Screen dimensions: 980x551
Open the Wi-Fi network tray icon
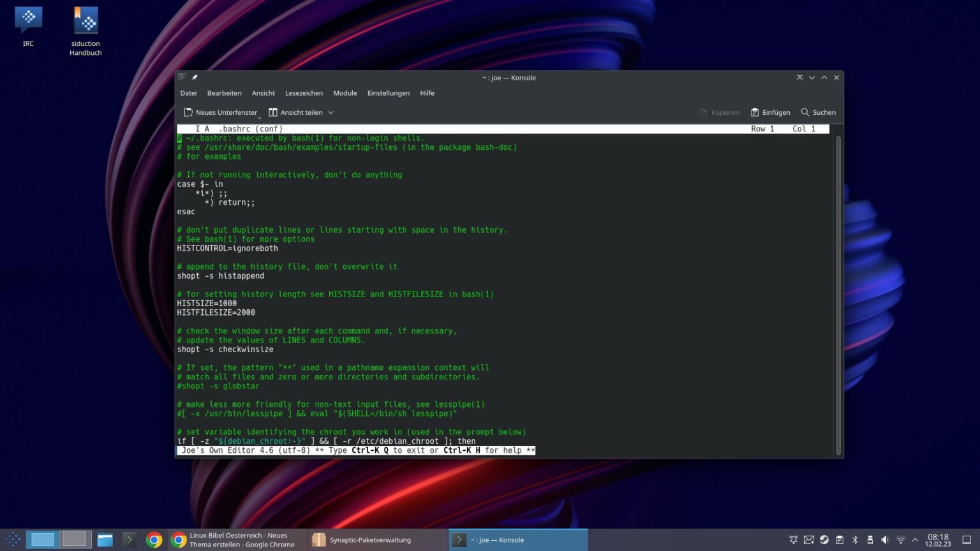tap(900, 540)
